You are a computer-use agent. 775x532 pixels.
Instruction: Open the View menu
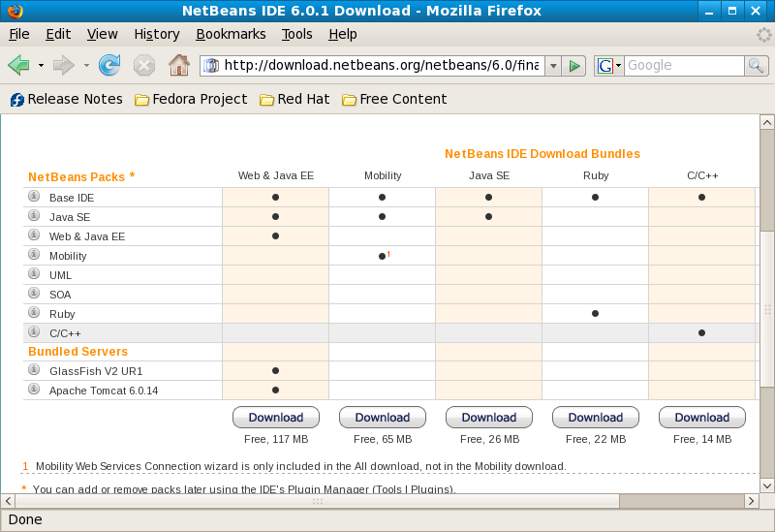(x=103, y=34)
